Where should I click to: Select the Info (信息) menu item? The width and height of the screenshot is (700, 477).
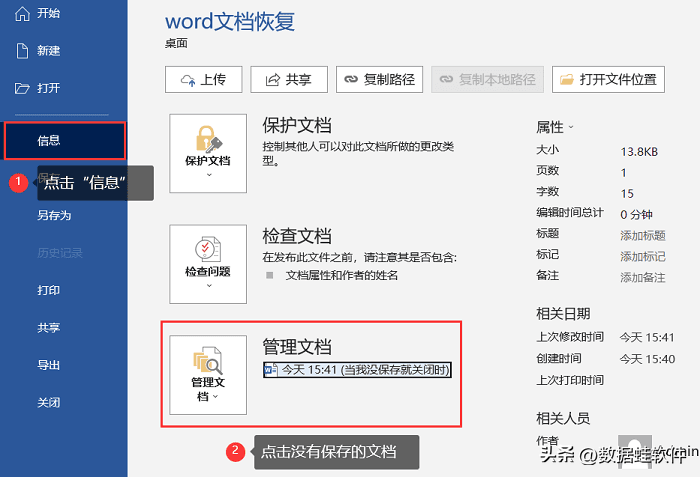pos(50,141)
